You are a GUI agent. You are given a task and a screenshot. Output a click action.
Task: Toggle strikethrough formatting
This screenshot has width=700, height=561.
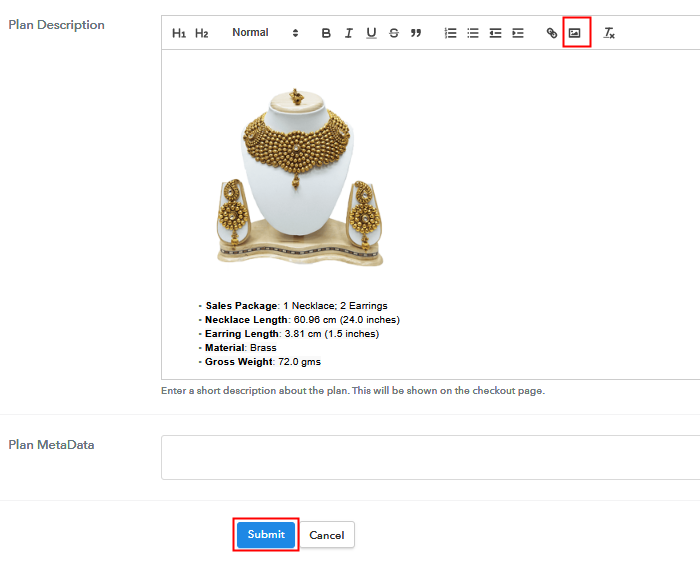coord(394,33)
